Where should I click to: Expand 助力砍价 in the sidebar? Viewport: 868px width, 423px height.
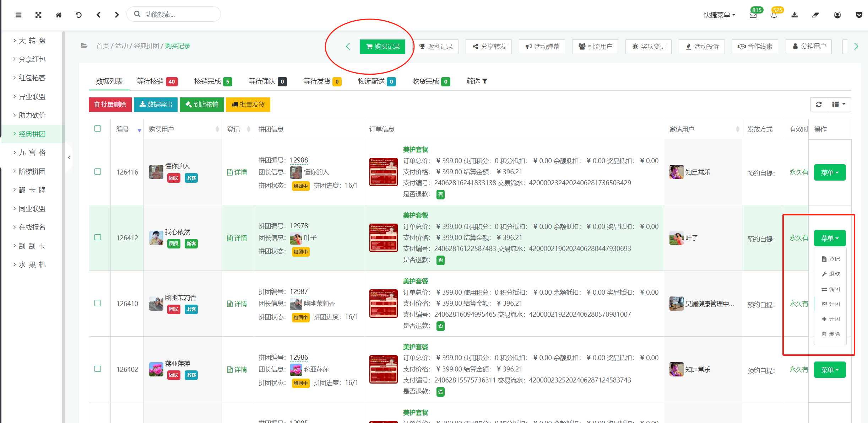(x=32, y=115)
